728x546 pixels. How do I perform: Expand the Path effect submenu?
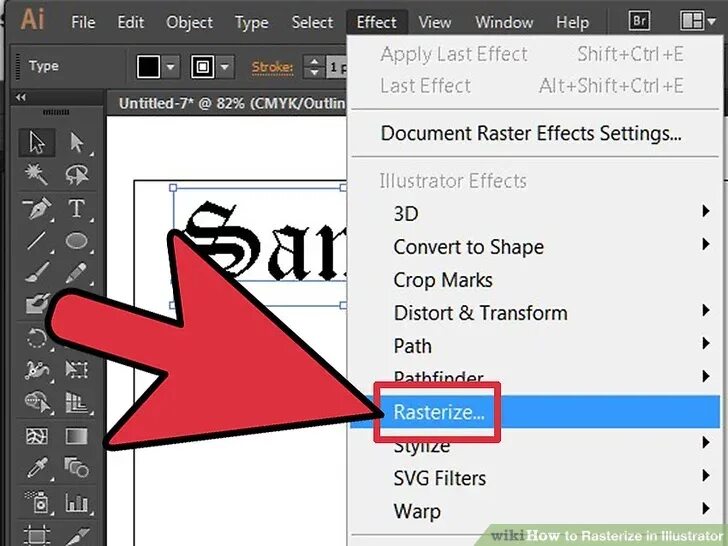click(535, 346)
